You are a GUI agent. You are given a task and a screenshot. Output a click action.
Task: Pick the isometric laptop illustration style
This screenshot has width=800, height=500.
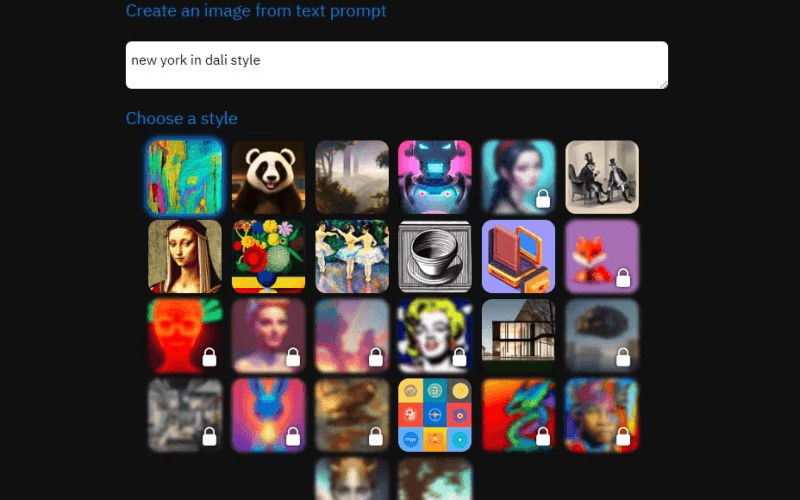pyautogui.click(x=518, y=256)
